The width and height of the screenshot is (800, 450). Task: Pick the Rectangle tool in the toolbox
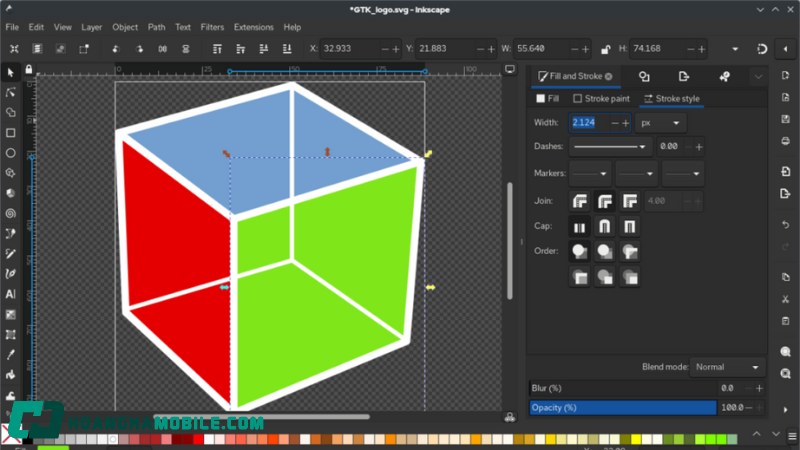[x=11, y=133]
